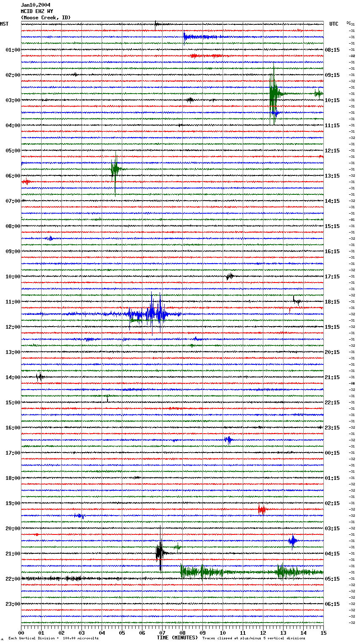Click the "10:00" MST time label
357x644 pixels.
click(13, 277)
